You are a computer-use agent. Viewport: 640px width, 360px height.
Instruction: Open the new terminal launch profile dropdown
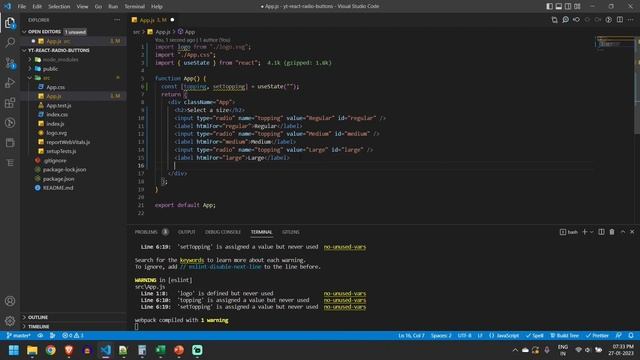[x=591, y=232]
